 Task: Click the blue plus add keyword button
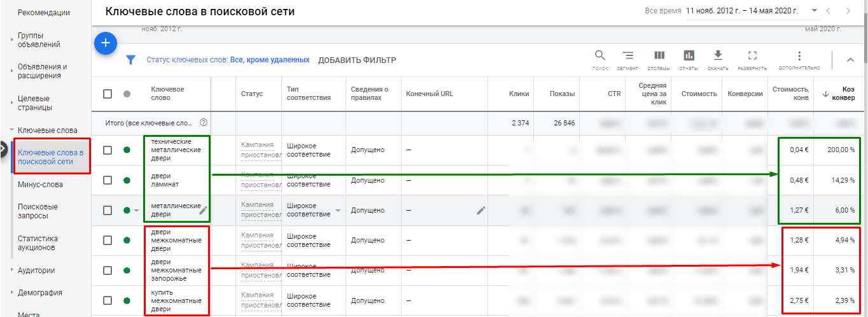(106, 43)
